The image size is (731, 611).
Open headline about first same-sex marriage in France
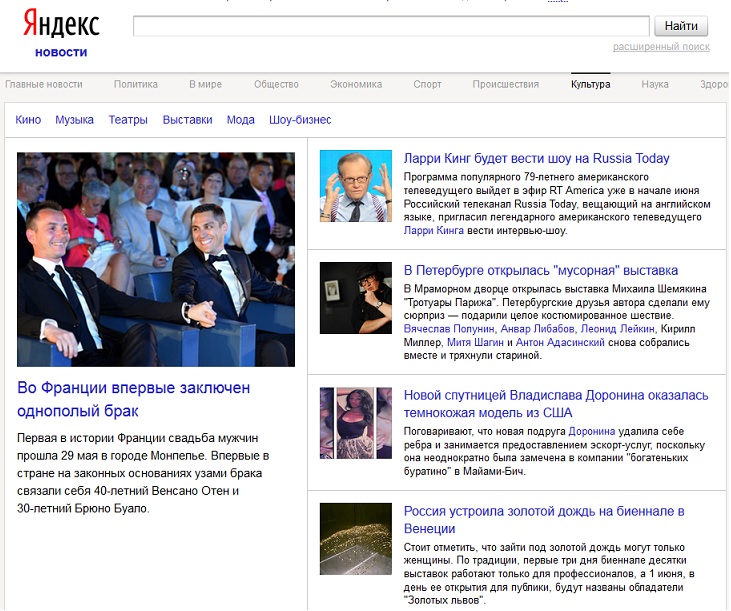(134, 399)
